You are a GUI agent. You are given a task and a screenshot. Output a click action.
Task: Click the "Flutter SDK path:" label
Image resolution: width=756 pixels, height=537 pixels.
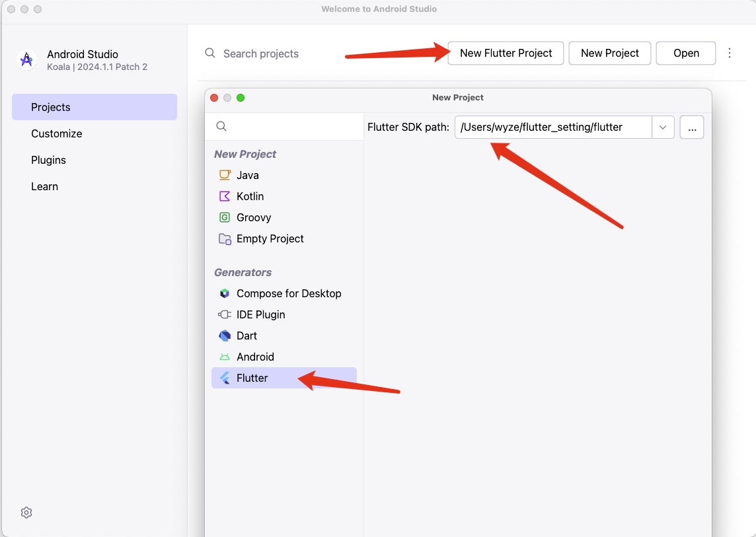[x=408, y=127]
